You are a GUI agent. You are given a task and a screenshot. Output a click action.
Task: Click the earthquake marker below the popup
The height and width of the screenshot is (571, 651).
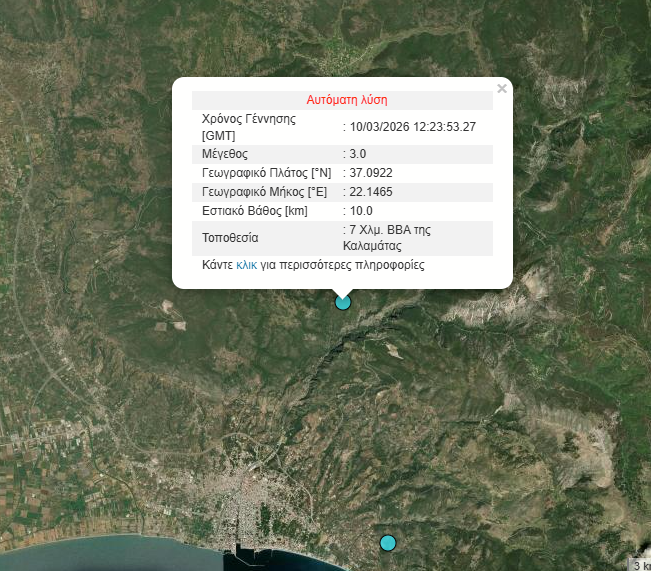pyautogui.click(x=343, y=301)
